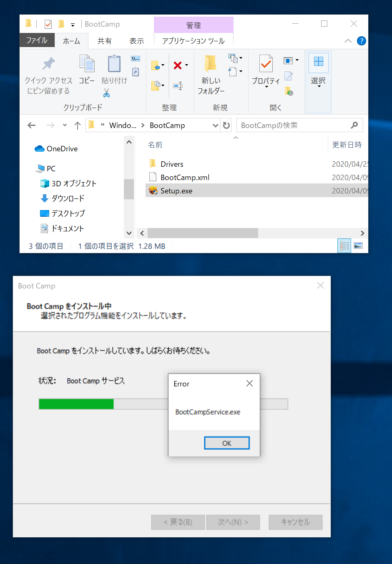Click the New item icon

(233, 58)
